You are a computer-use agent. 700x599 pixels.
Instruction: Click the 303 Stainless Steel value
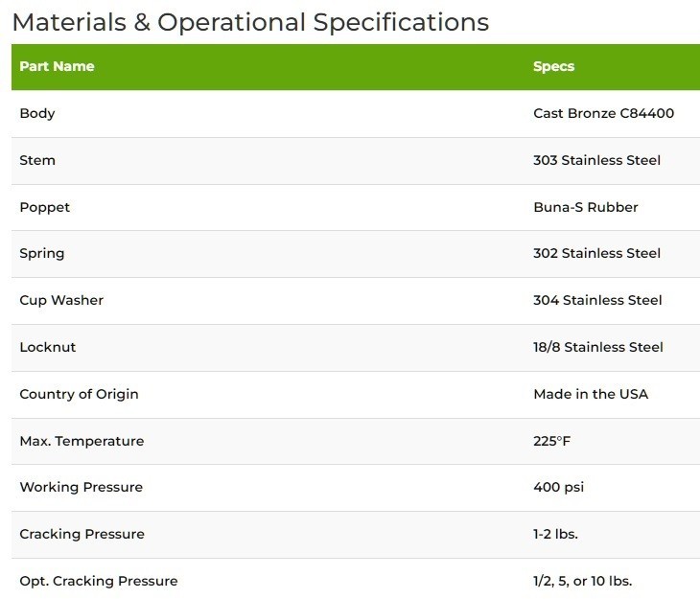(x=596, y=160)
